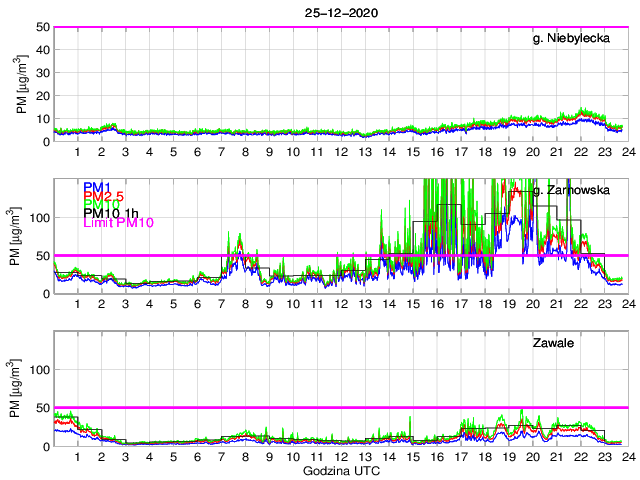Select the green PM10 legend entry
The image size is (640, 480).
click(x=100, y=204)
